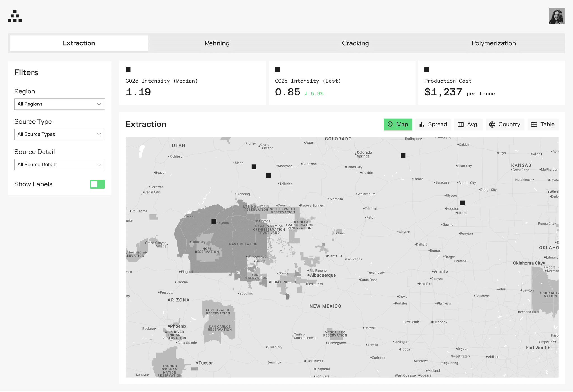
Task: Open the Polymerization tab
Action: click(x=494, y=43)
